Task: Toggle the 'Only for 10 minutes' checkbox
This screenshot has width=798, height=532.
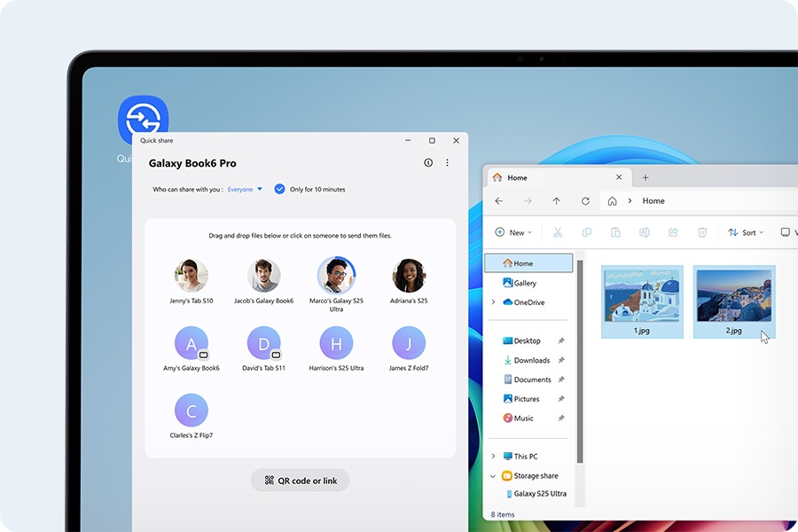Action: [279, 189]
